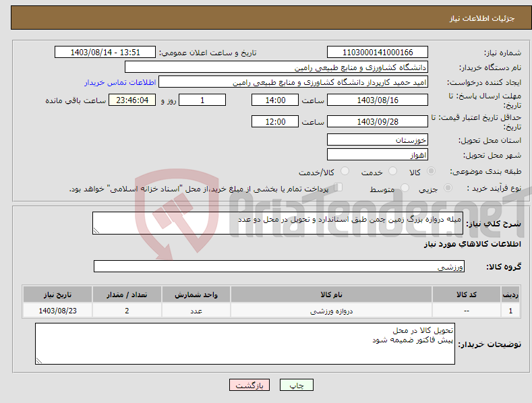
Task: Click the چاپ print button
Action: (x=297, y=385)
